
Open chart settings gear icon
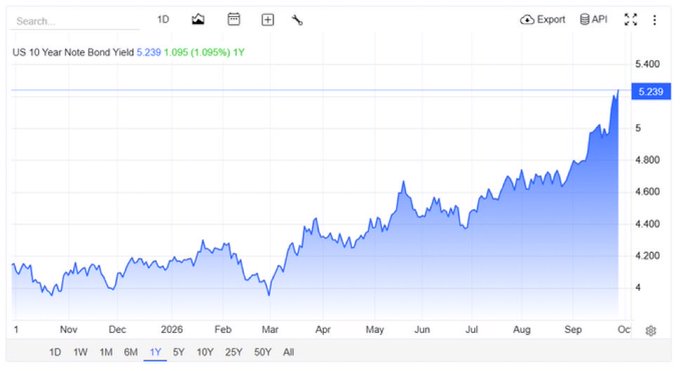pos(651,331)
